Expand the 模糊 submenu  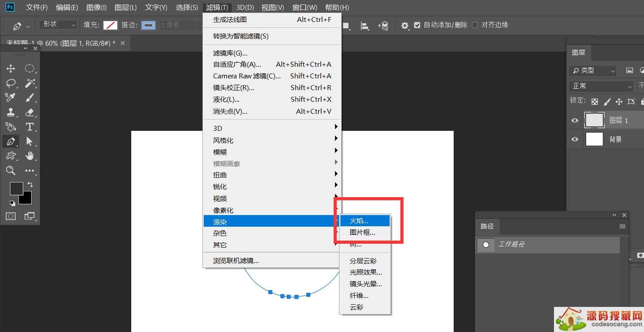tap(272, 152)
